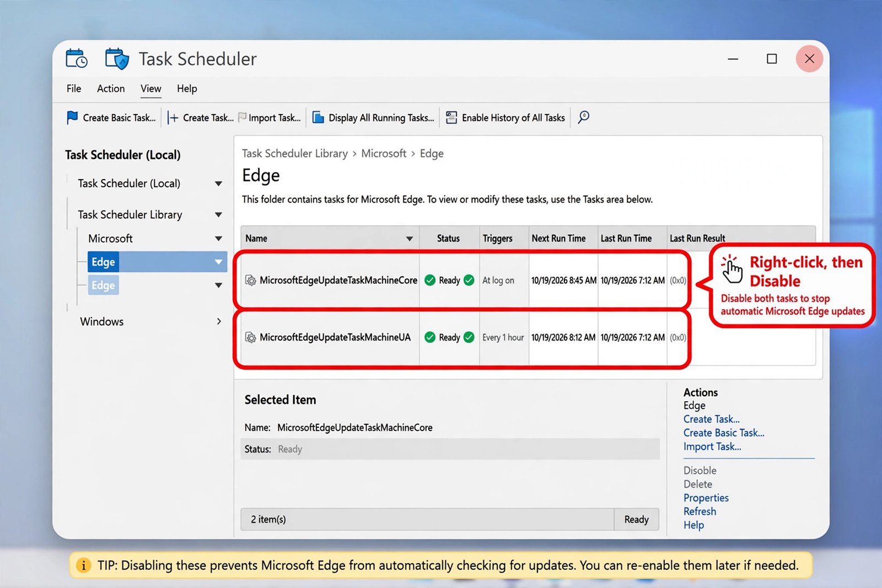Click the info icon in the TIP banner
882x588 pixels.
(x=83, y=565)
